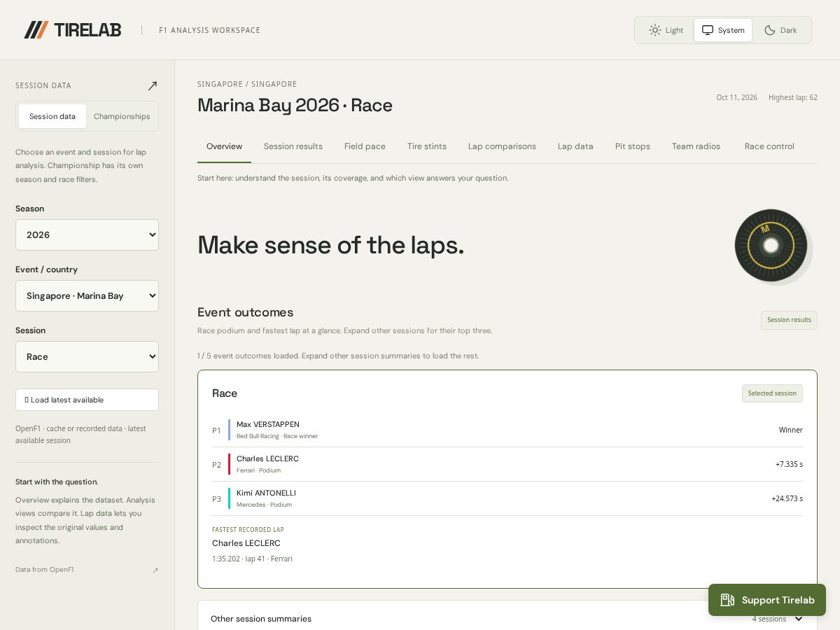
Task: Open the Team radios tab
Action: pyautogui.click(x=696, y=146)
